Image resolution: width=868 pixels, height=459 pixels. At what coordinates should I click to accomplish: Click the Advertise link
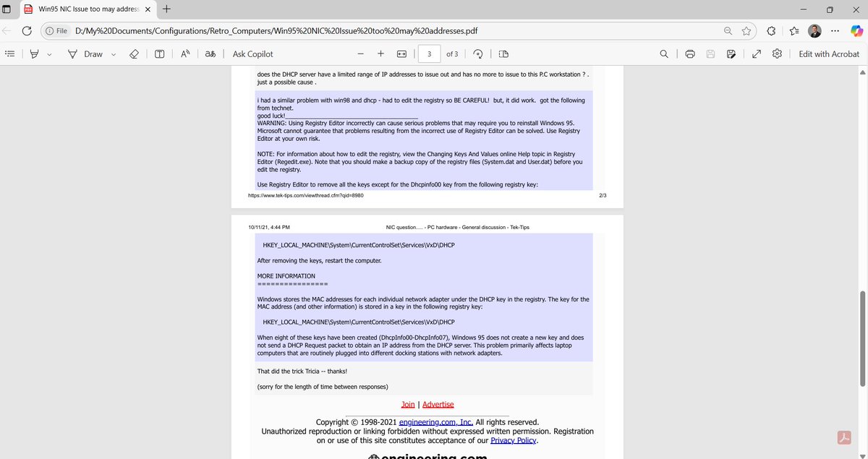438,404
